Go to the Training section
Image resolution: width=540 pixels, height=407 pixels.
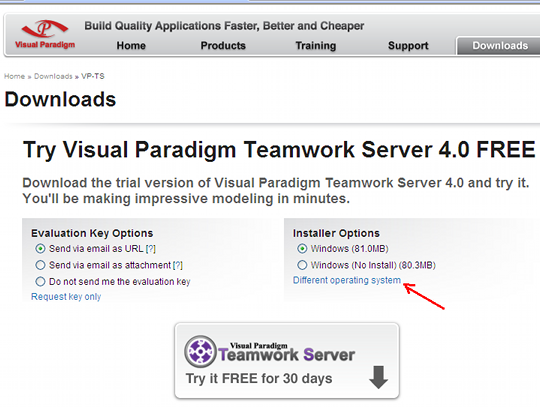315,45
